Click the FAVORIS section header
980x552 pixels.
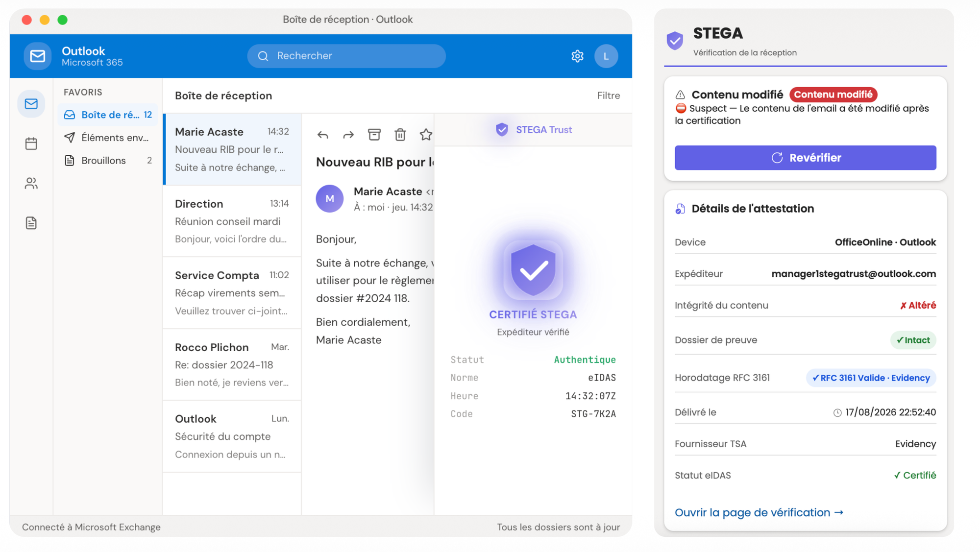(x=83, y=92)
